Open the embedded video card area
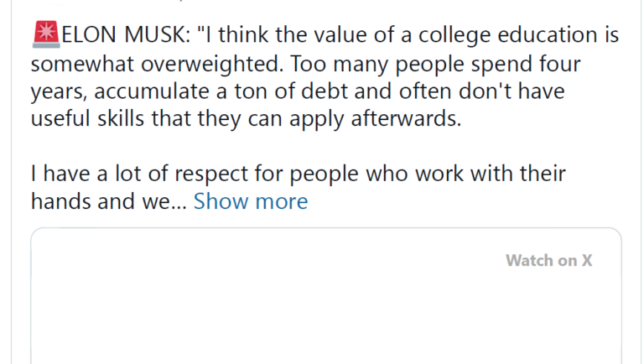 click(x=326, y=296)
